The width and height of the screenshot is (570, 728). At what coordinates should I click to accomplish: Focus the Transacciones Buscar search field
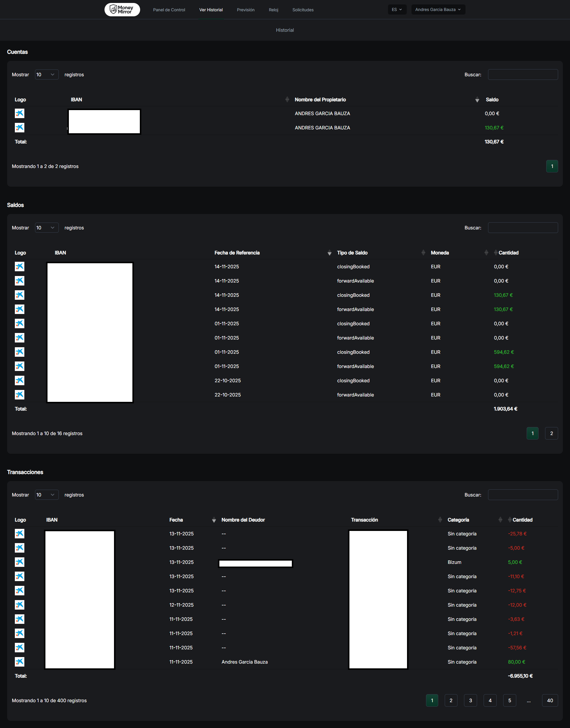[522, 495]
